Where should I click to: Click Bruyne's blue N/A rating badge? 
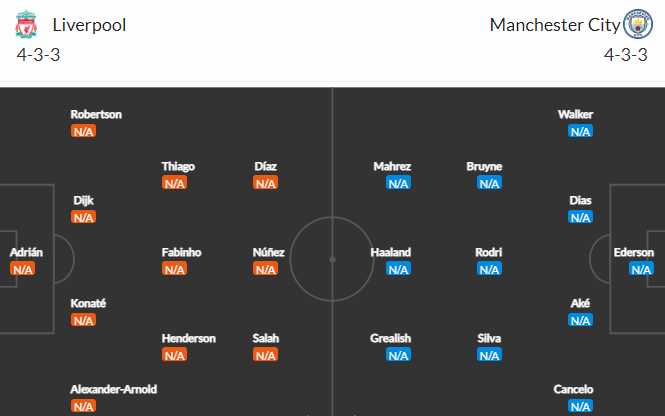click(489, 183)
